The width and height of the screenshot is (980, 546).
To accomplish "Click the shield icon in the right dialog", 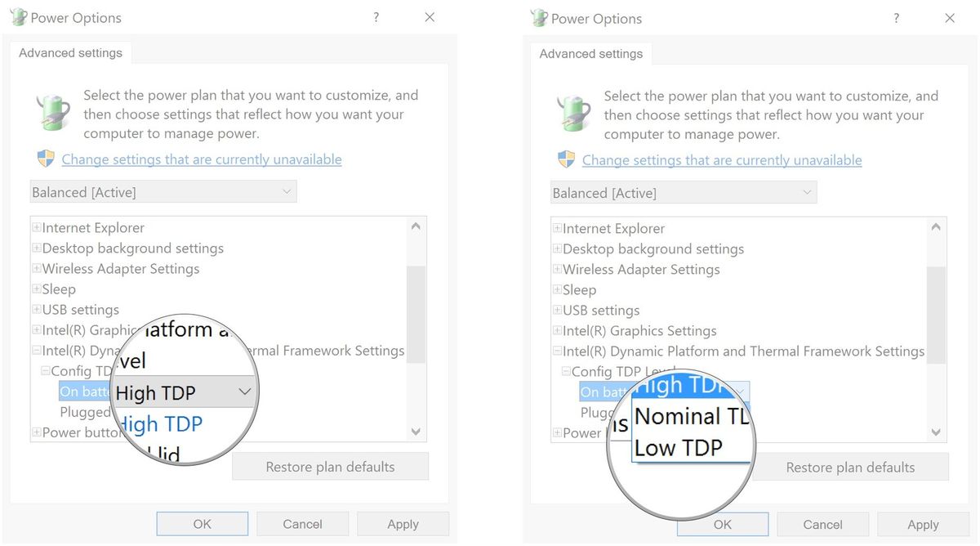I will 566,159.
